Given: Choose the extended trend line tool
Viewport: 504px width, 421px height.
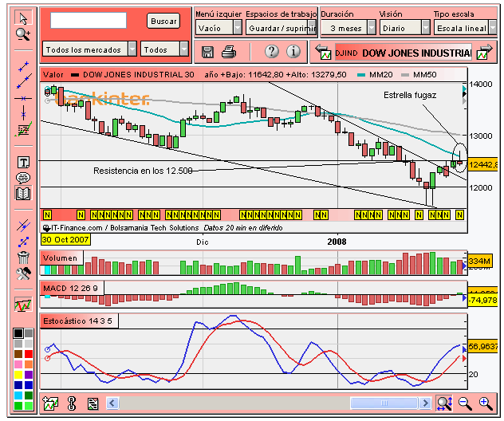Looking at the screenshot, I should pos(24,81).
